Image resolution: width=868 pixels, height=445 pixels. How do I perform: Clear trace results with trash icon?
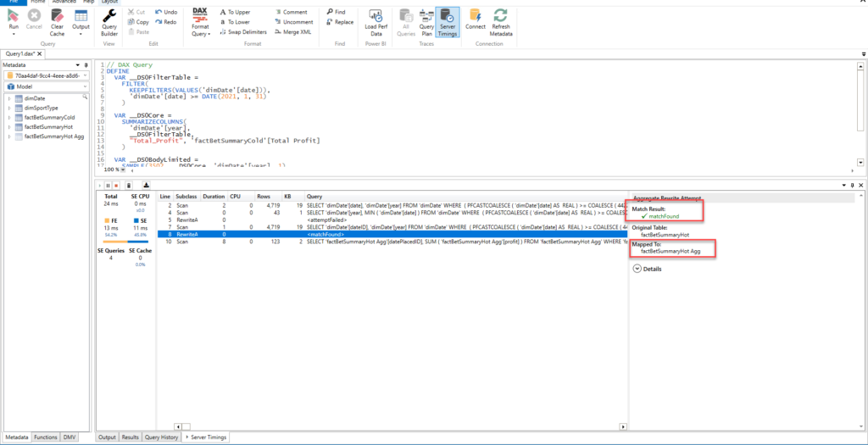click(x=129, y=186)
